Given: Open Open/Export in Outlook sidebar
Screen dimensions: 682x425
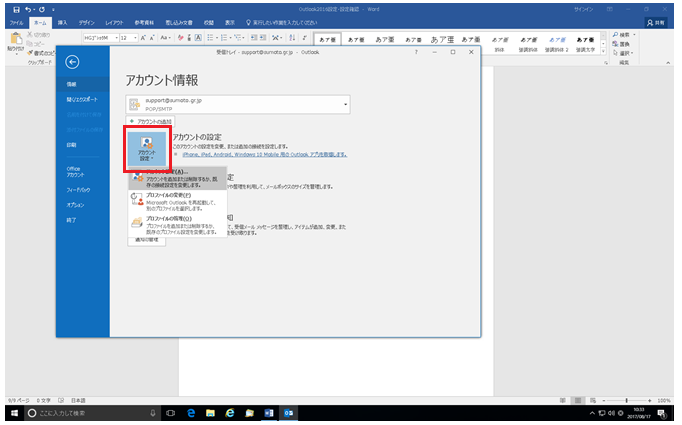Looking at the screenshot, I should point(83,100).
